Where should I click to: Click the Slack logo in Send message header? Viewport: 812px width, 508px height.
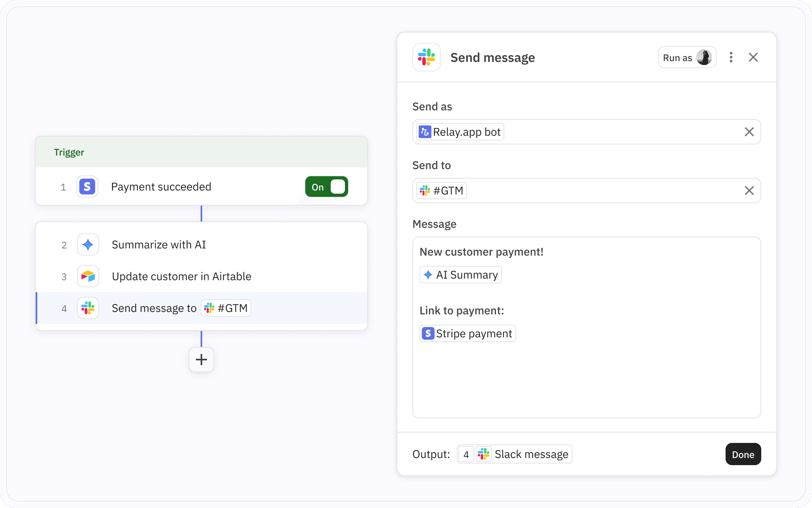click(x=426, y=57)
